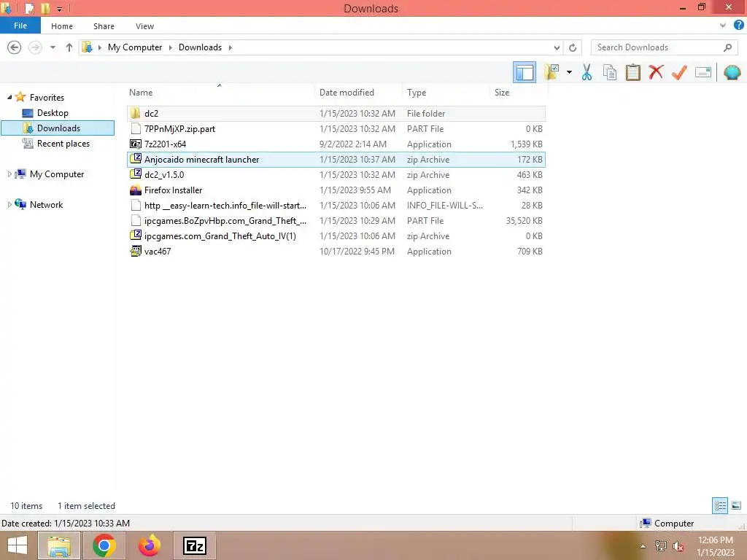Image resolution: width=747 pixels, height=560 pixels.
Task: Click the Forward navigation arrow
Action: (x=35, y=47)
